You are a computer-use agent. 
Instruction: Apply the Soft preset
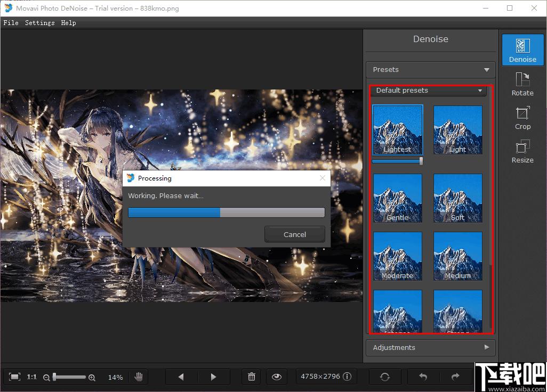tap(457, 198)
